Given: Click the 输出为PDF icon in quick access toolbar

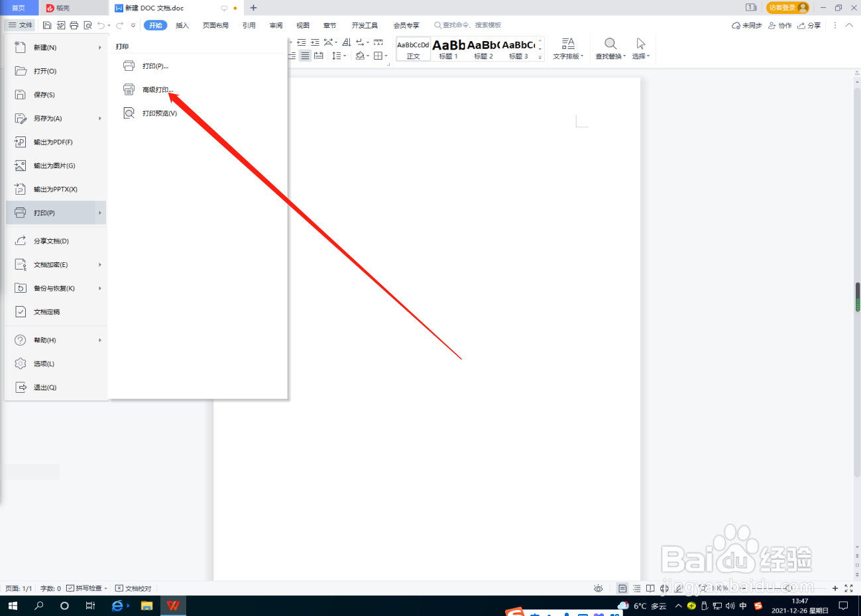Looking at the screenshot, I should pyautogui.click(x=61, y=25).
